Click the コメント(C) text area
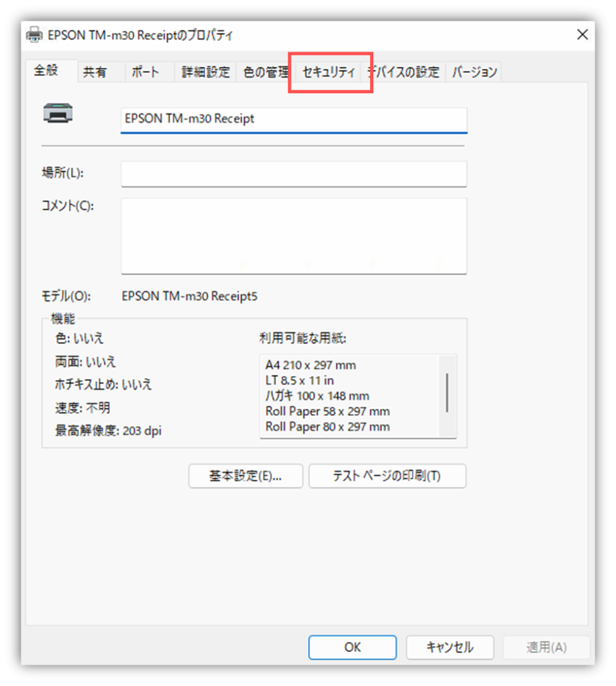 (x=294, y=236)
